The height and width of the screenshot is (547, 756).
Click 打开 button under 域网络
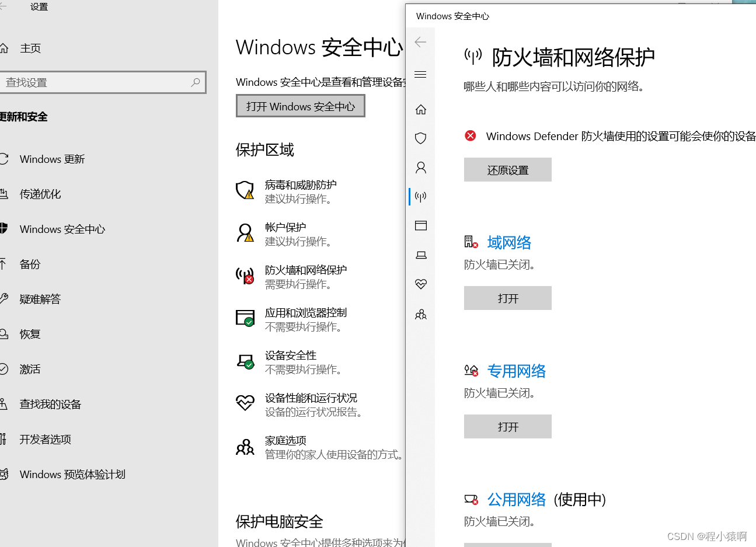[x=508, y=298]
